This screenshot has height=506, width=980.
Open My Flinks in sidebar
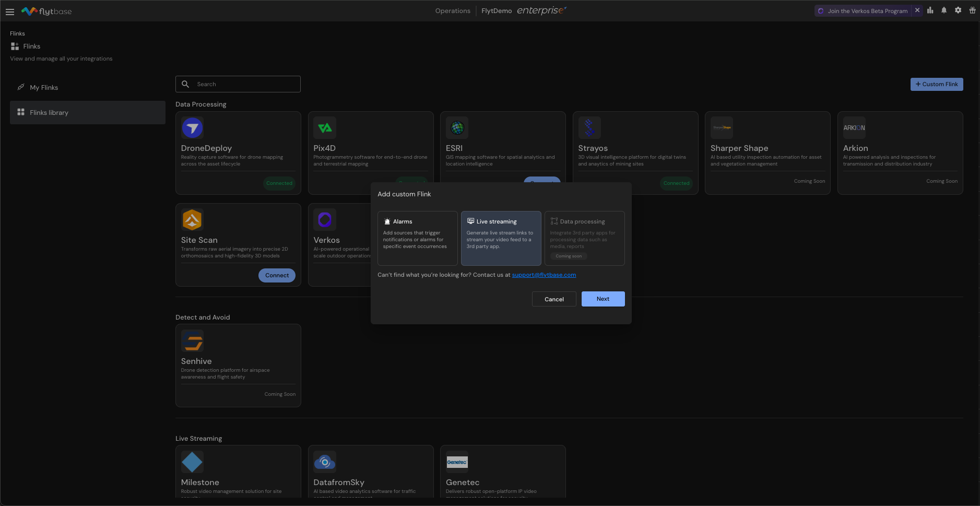(x=88, y=87)
